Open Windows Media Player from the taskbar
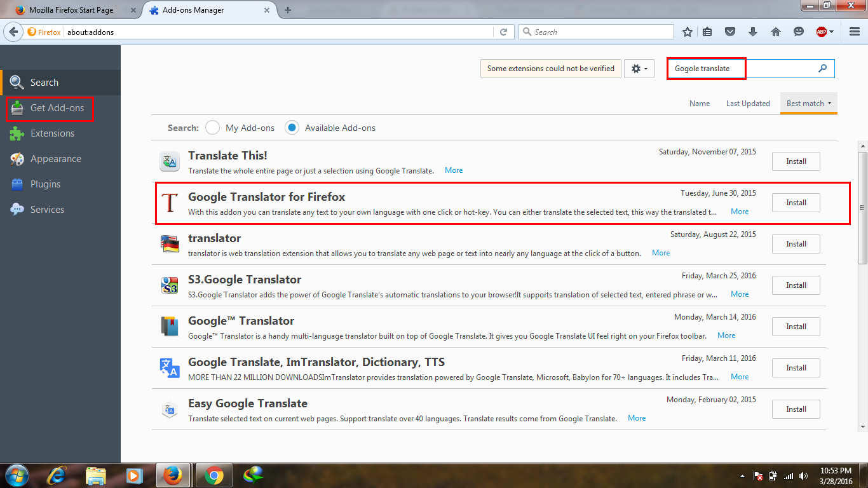The width and height of the screenshot is (868, 488). point(133,475)
